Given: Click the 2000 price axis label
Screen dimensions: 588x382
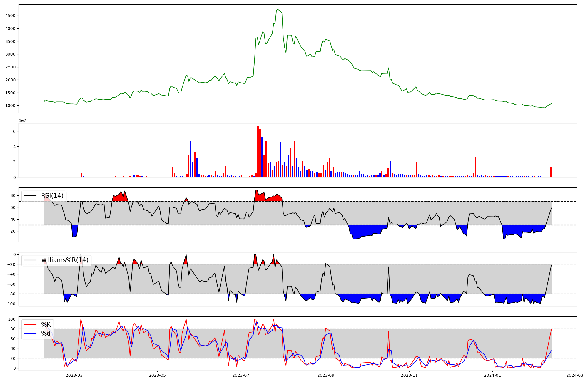Looking at the screenshot, I should tap(11, 80).
